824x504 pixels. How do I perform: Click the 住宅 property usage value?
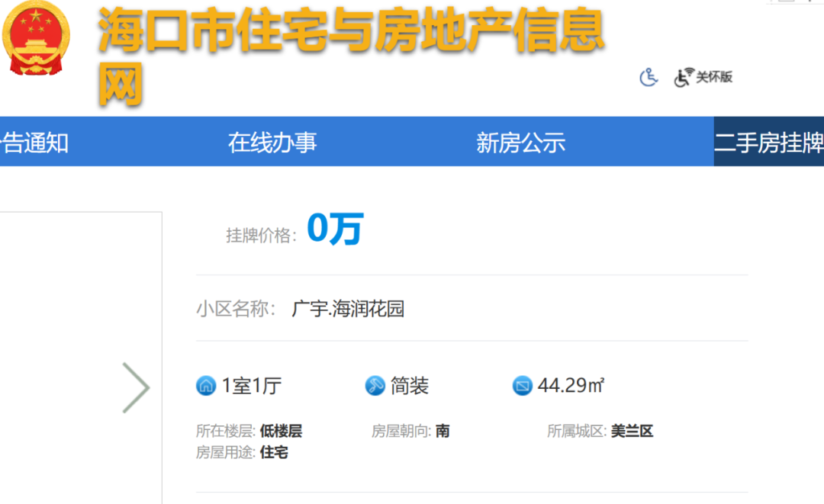[x=274, y=453]
